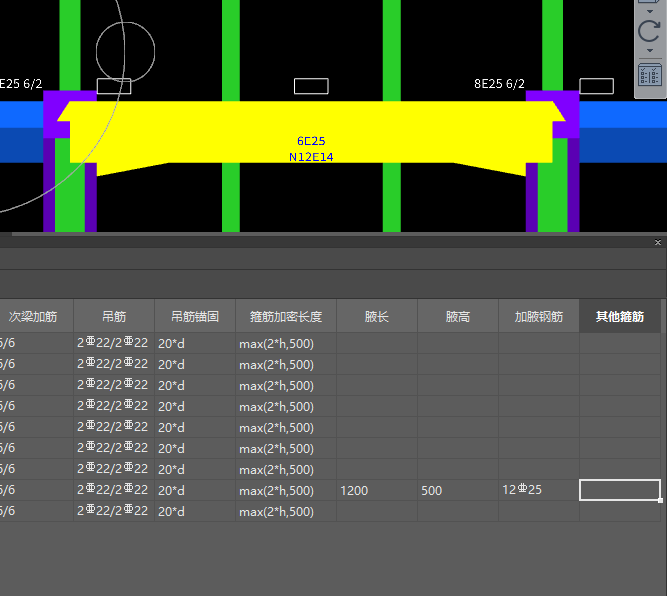The image size is (667, 596).
Task: Click the empty input box beside 8E25 6/2
Action: pyautogui.click(x=596, y=86)
